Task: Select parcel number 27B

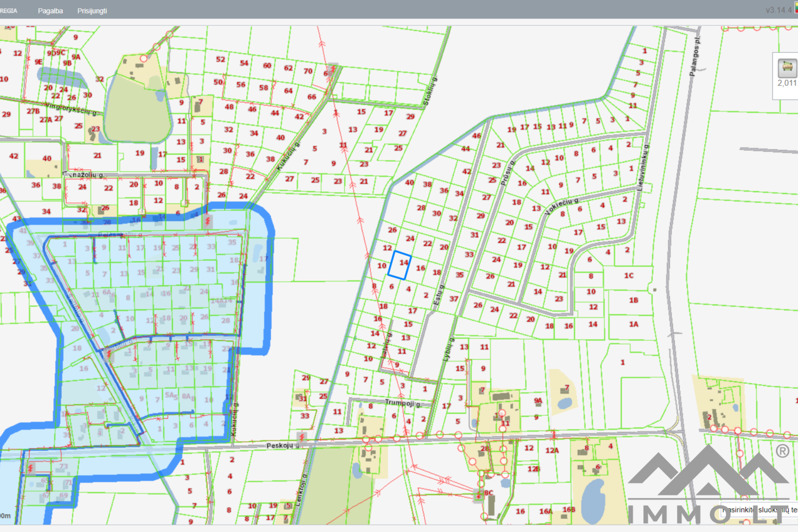Action: coord(33,111)
